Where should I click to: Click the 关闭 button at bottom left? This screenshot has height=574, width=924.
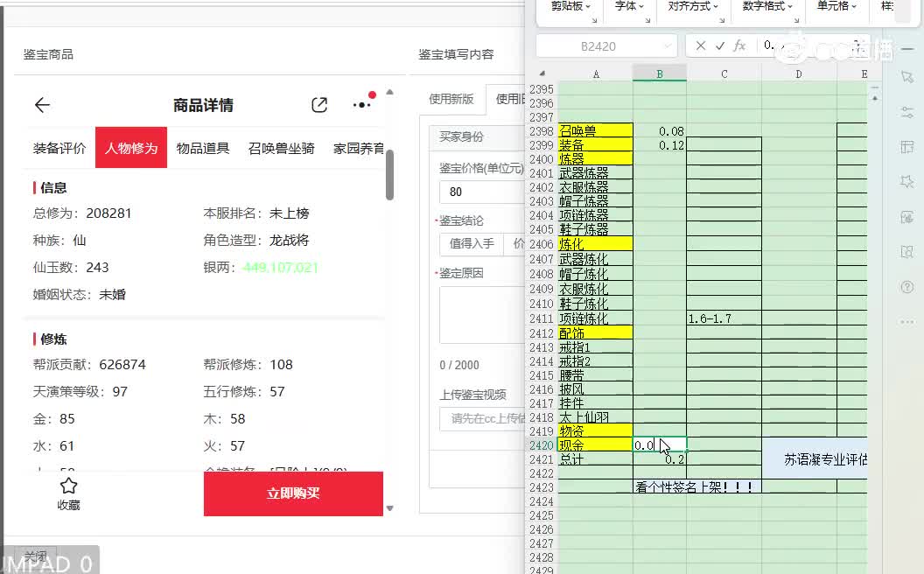36,556
